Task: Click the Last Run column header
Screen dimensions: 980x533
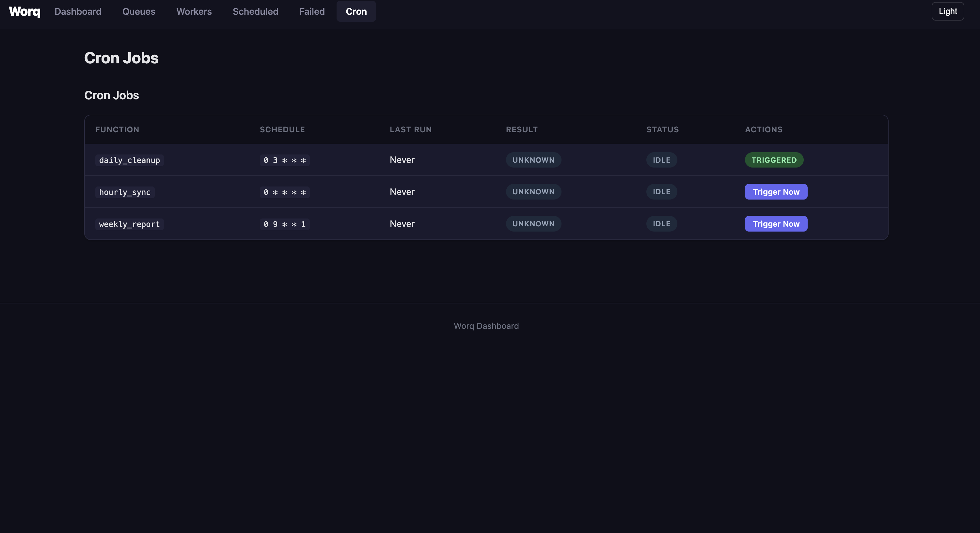Action: tap(410, 129)
